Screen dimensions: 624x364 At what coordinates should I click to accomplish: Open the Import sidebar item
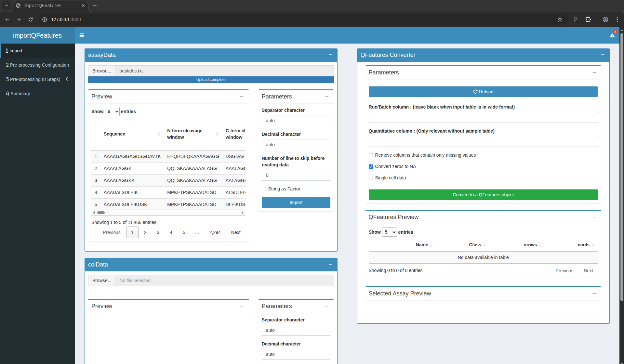tap(37, 51)
